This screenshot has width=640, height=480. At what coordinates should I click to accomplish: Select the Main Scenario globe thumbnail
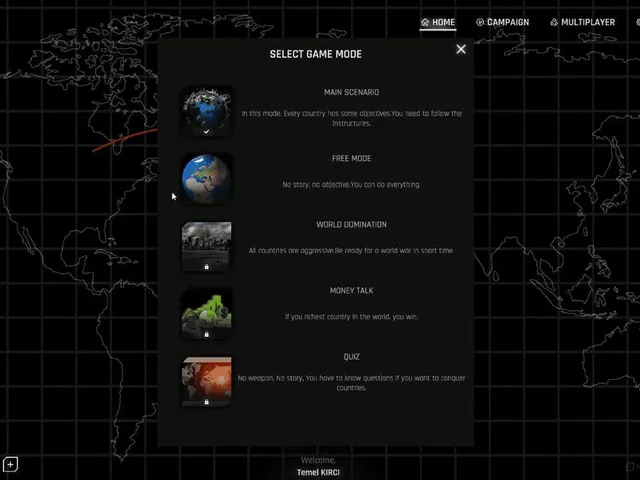pyautogui.click(x=207, y=111)
